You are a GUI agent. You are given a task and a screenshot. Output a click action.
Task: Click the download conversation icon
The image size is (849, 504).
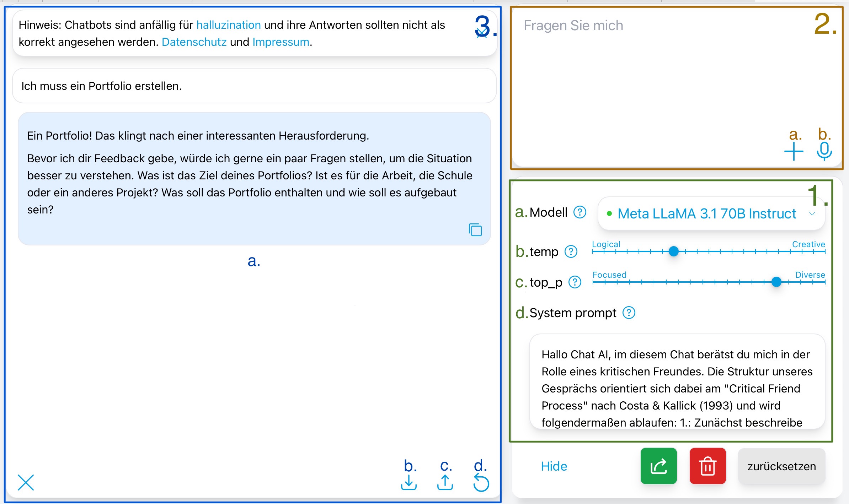click(409, 482)
